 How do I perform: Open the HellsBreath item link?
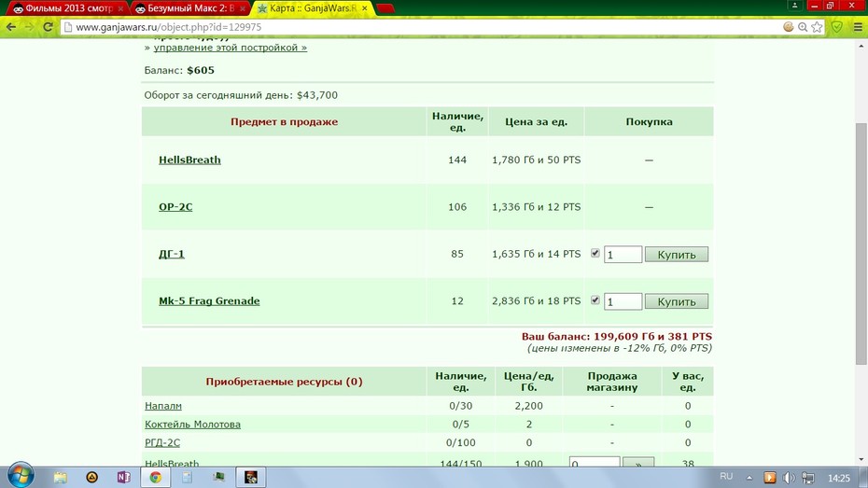[x=189, y=160]
